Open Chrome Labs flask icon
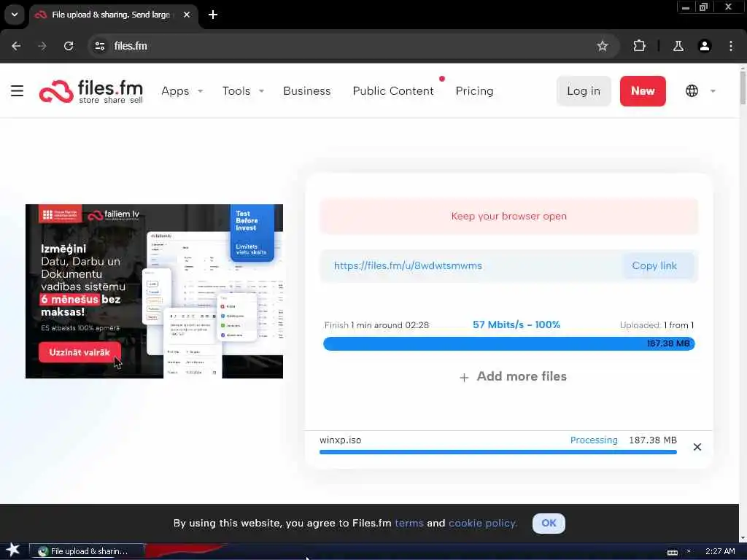The width and height of the screenshot is (747, 560). point(678,46)
